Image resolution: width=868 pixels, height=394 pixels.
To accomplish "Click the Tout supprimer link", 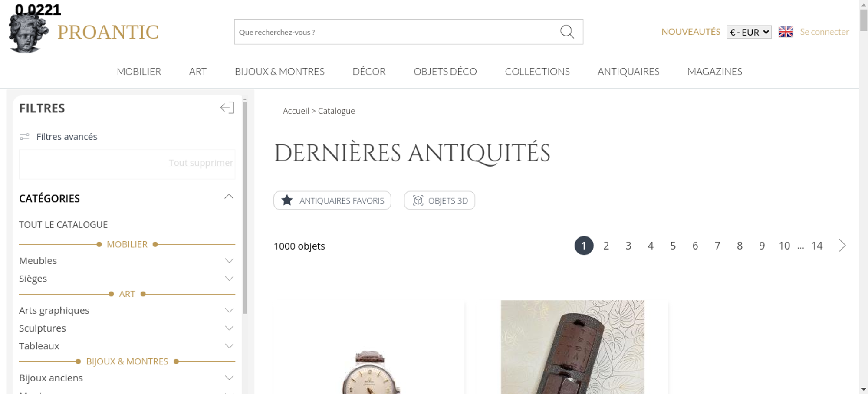I will pyautogui.click(x=201, y=163).
